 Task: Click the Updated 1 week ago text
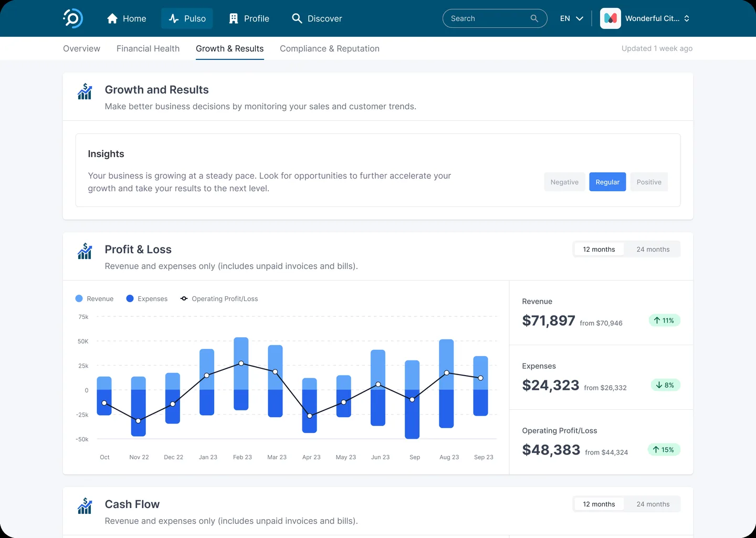[657, 48]
